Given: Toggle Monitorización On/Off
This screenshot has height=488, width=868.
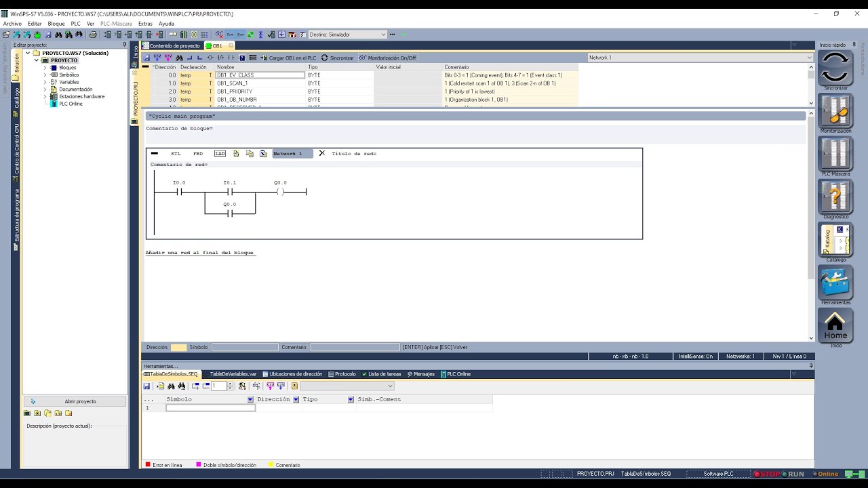Looking at the screenshot, I should 388,58.
